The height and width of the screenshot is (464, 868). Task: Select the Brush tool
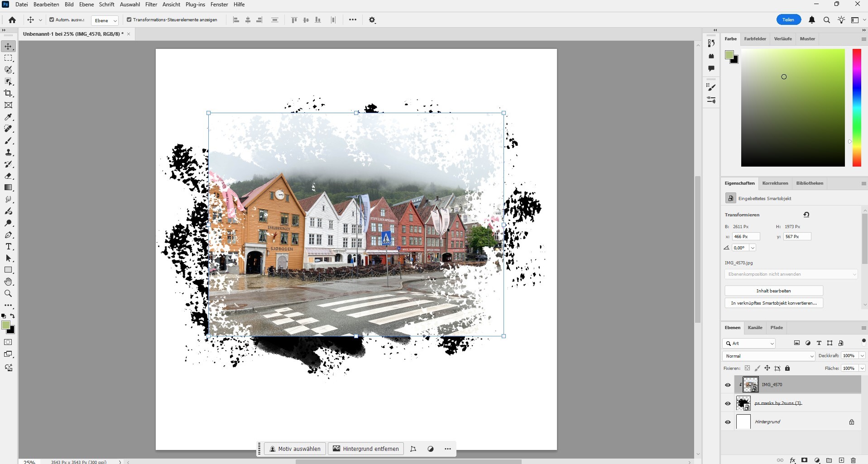pos(8,141)
